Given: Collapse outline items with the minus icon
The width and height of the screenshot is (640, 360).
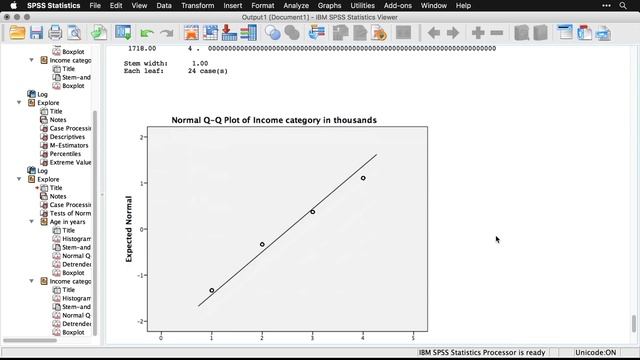Looking at the screenshot, I should (496, 33).
